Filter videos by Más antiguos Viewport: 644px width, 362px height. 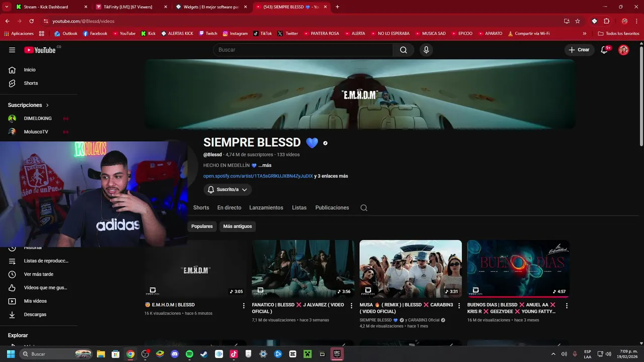(x=237, y=226)
